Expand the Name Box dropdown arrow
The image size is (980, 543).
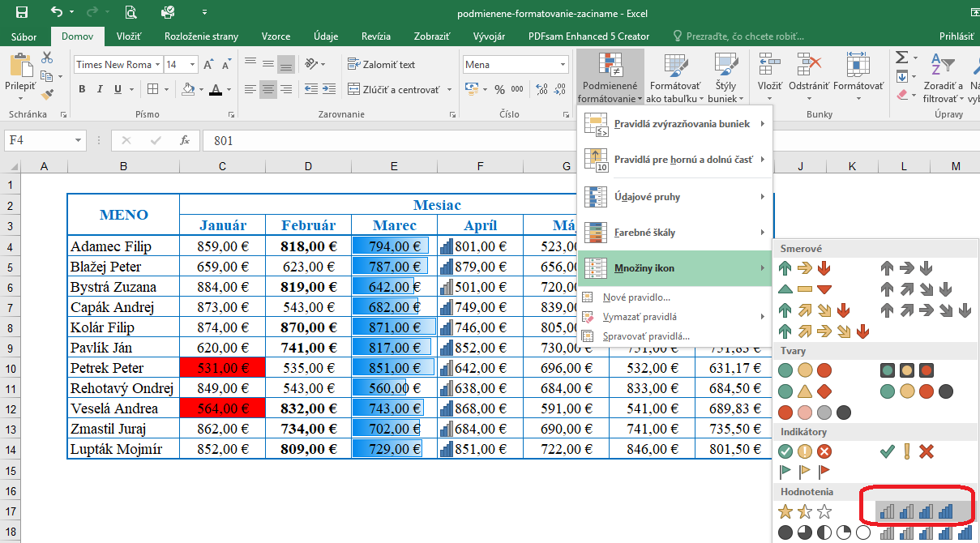[x=79, y=140]
